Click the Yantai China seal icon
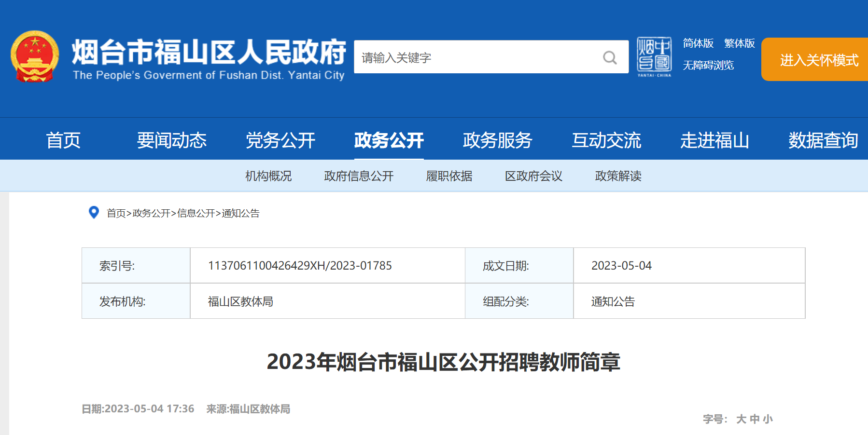 (x=654, y=56)
